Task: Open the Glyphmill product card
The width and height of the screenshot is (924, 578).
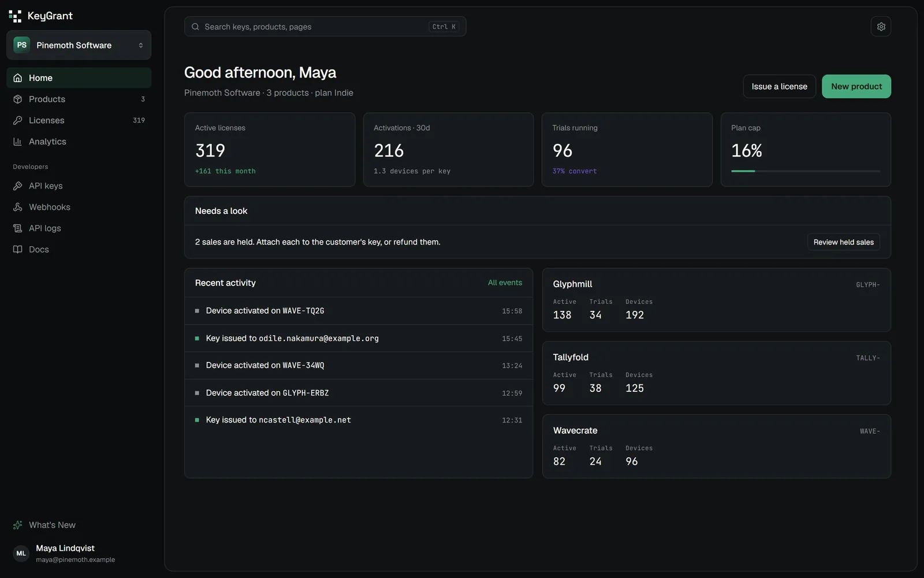Action: pyautogui.click(x=716, y=300)
